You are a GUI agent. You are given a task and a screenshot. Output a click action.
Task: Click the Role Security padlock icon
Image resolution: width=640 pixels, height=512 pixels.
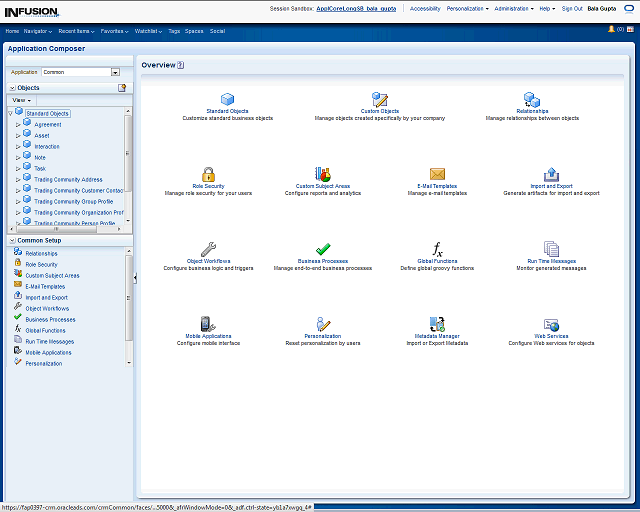pyautogui.click(x=208, y=174)
